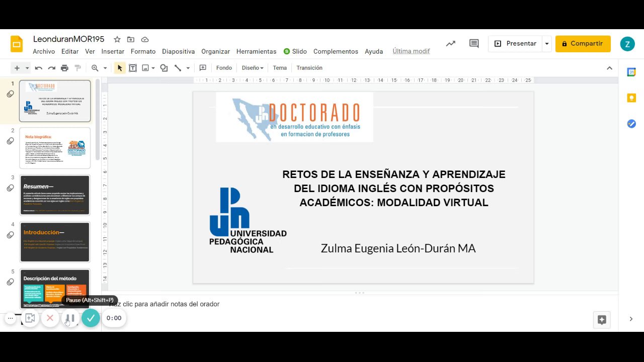Open Google Tasks in side panel

click(631, 124)
